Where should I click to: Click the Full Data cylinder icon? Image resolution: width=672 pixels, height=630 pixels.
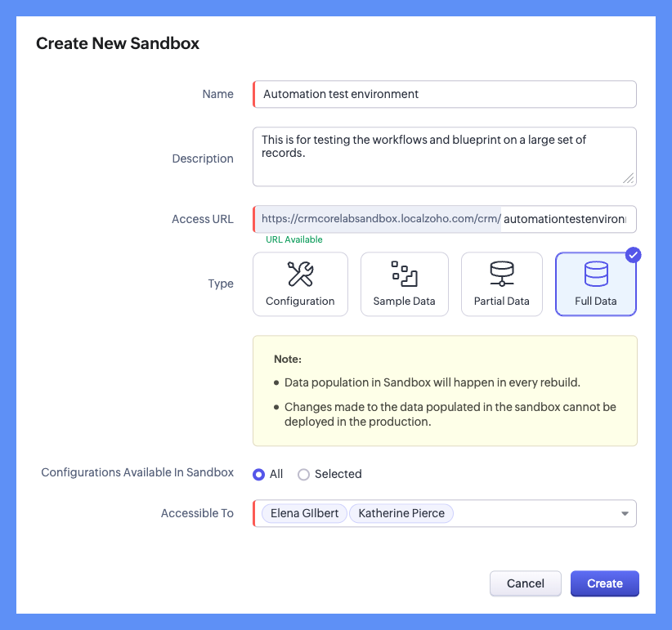tap(595, 274)
